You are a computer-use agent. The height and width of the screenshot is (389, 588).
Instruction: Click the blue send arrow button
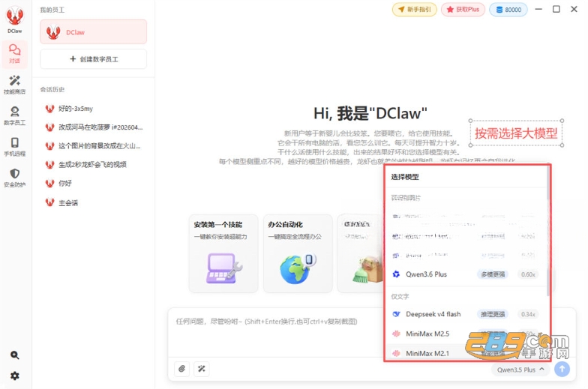click(562, 369)
